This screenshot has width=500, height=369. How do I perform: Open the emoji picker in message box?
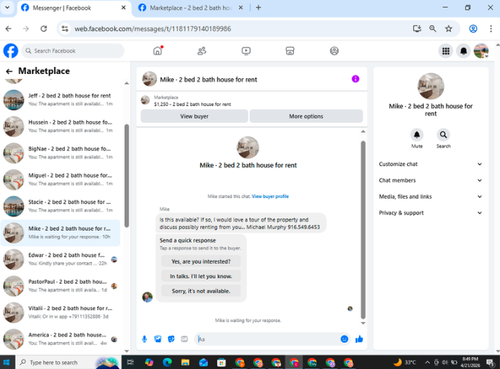click(x=344, y=339)
